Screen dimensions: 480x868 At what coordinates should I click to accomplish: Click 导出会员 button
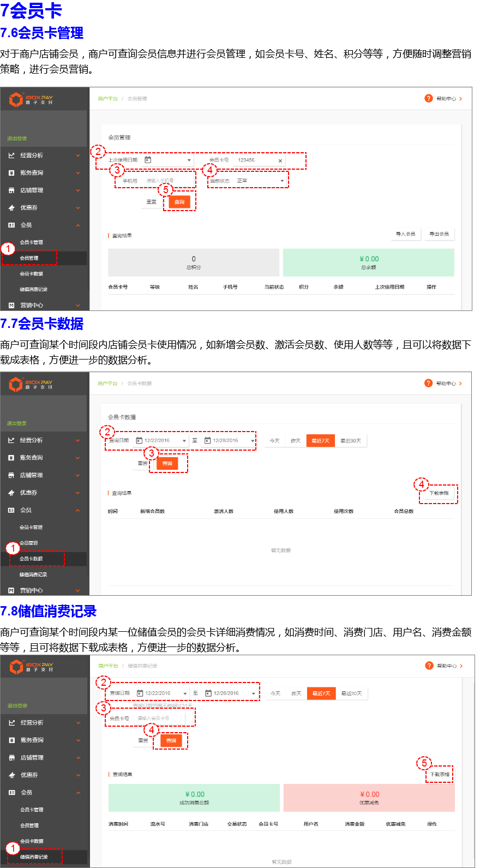(x=439, y=234)
